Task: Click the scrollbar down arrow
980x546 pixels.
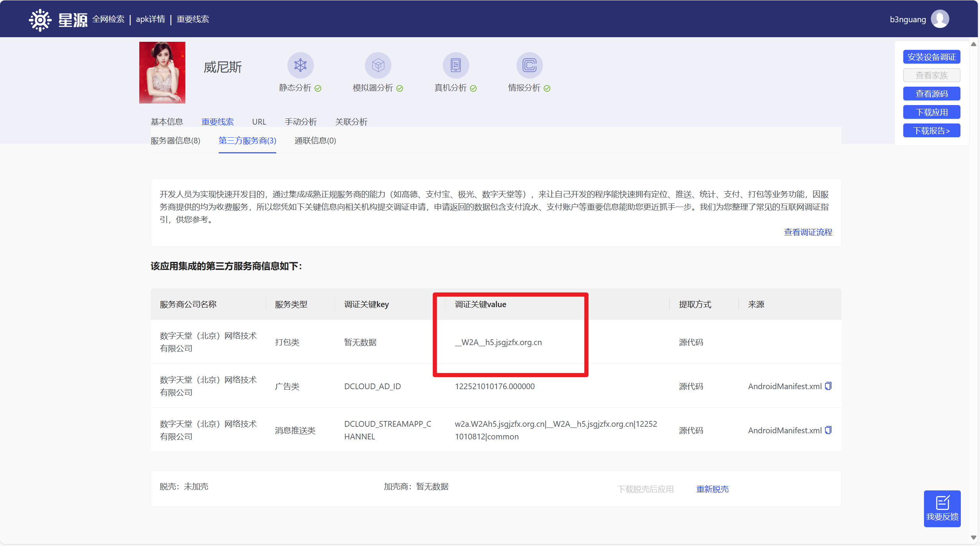Action: (x=973, y=538)
